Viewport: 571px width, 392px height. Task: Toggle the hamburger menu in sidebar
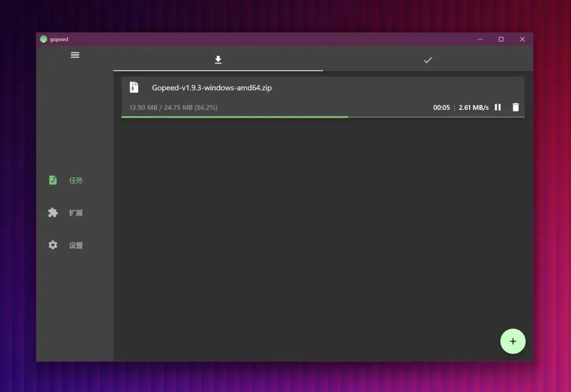(x=75, y=55)
